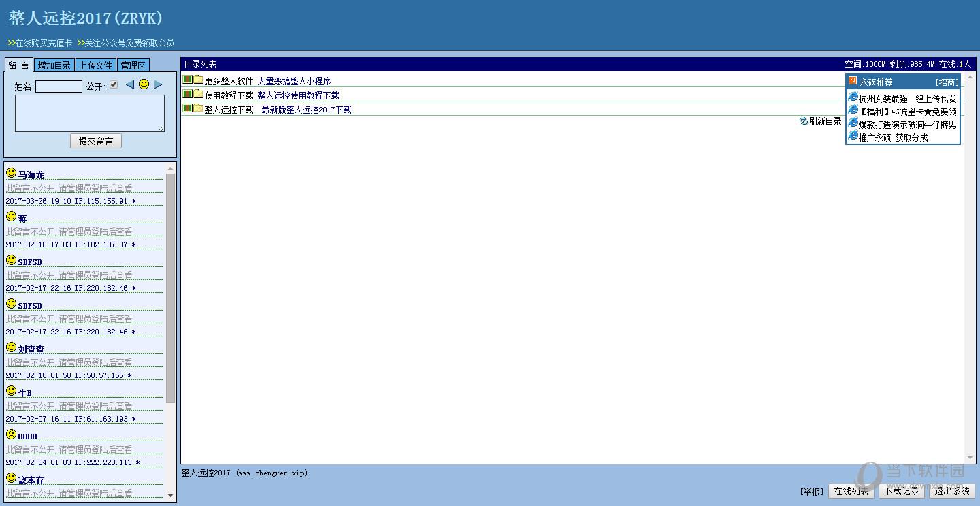Screen dimensions: 980x506
Task: Click 退出系统 to log out
Action: (x=952, y=491)
